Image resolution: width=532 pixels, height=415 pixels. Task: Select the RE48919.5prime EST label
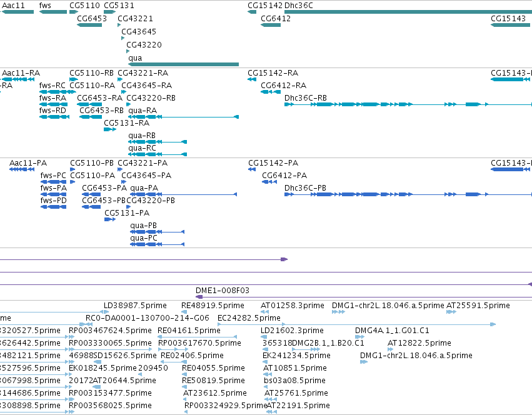[213, 306]
